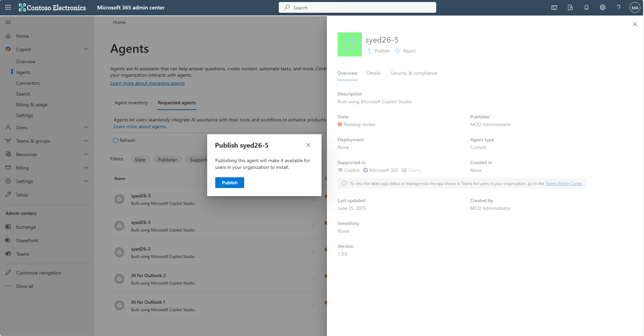Open the admin center settings gear
The width and height of the screenshot is (644, 336).
tap(603, 7)
